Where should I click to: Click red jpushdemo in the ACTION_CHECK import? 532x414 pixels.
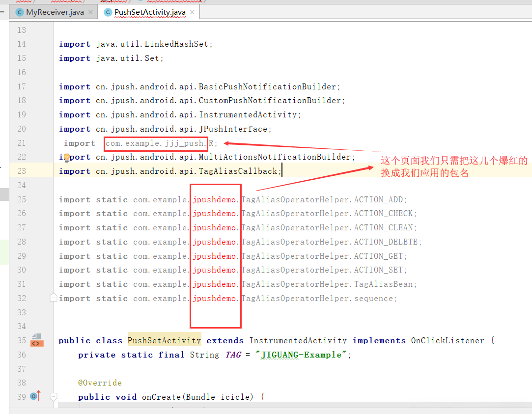click(x=214, y=214)
